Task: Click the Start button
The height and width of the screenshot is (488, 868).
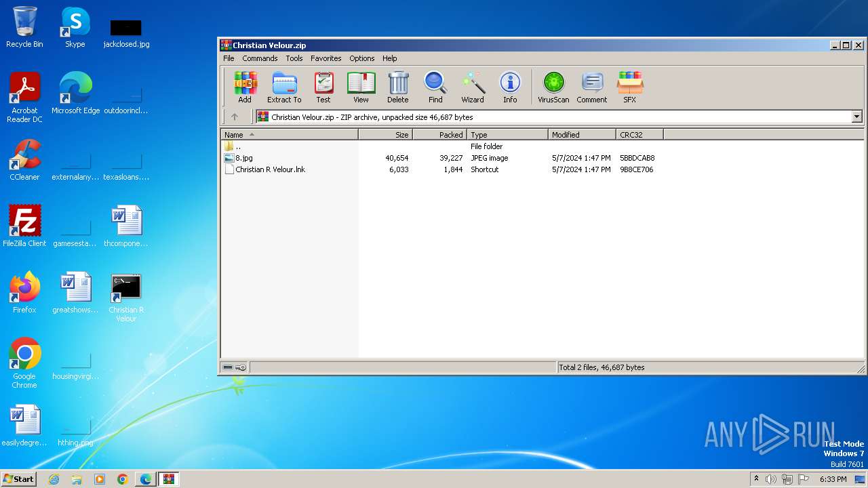Action: tap(18, 479)
